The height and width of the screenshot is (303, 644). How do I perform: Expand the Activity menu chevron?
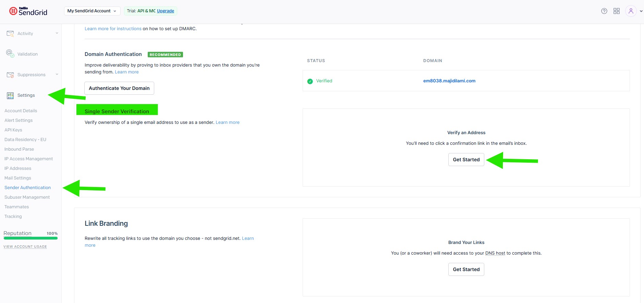pos(57,33)
